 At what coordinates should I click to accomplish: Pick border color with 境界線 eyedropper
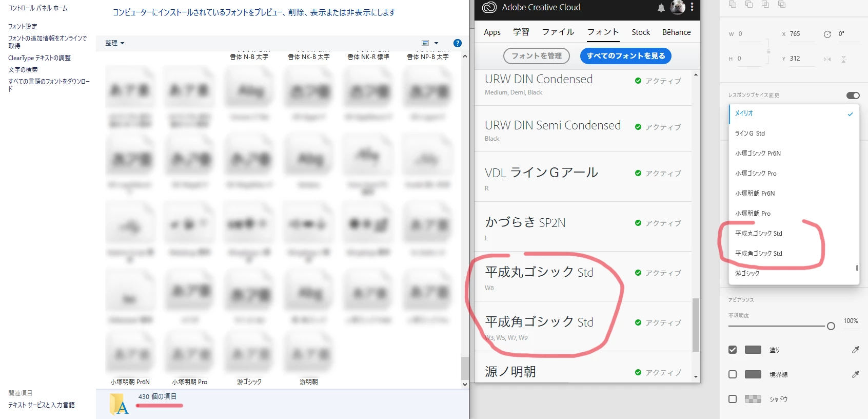(x=855, y=374)
